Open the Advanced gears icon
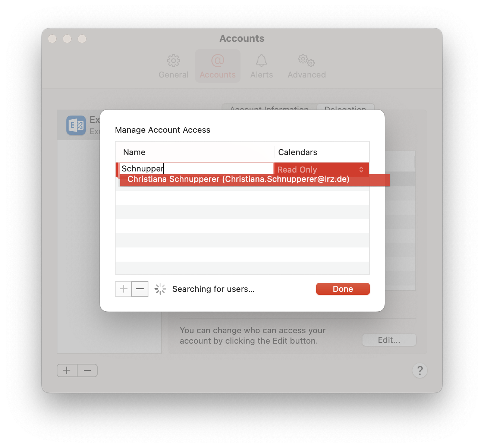The height and width of the screenshot is (448, 484). [307, 60]
